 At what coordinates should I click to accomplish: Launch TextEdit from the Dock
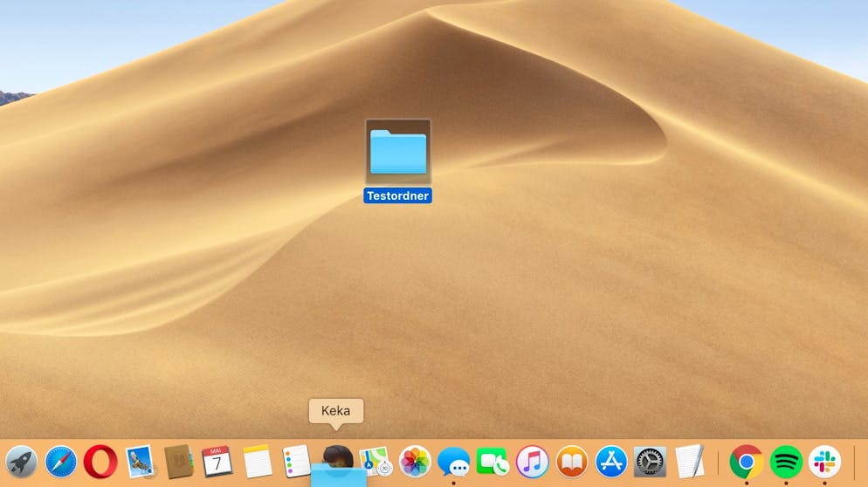point(690,462)
